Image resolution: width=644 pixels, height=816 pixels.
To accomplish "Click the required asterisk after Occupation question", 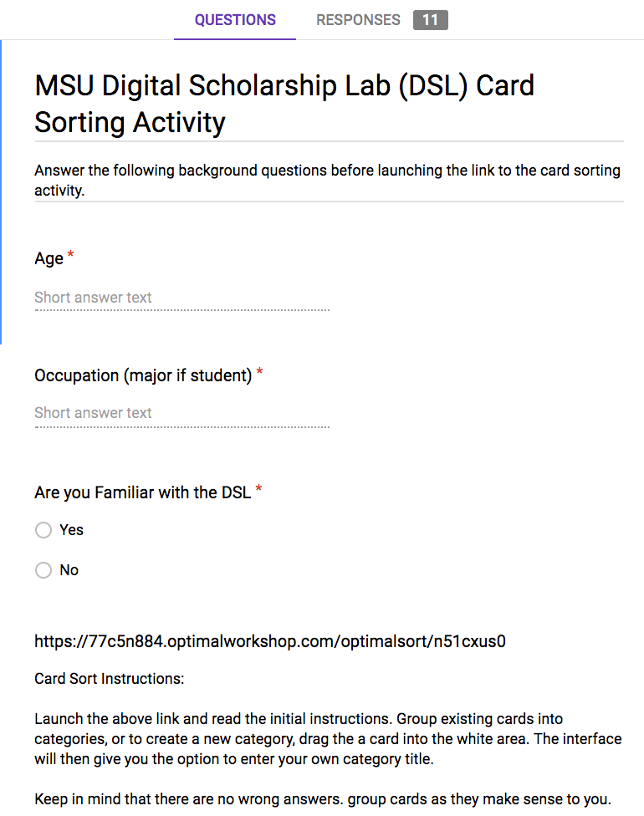I will tap(259, 371).
